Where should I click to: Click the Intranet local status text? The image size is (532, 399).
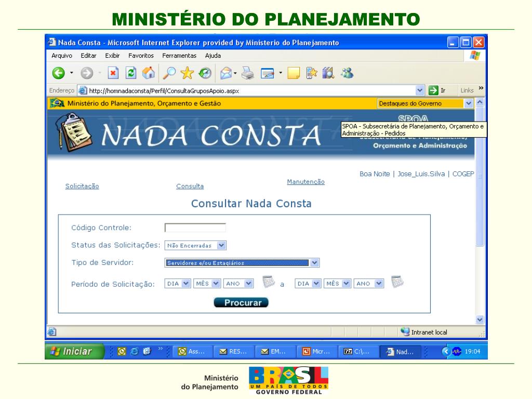[429, 332]
